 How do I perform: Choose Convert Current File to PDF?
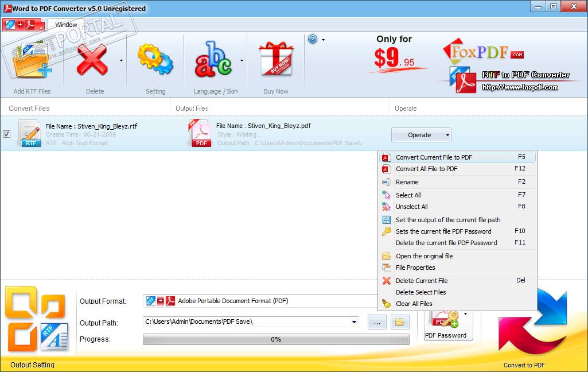pyautogui.click(x=458, y=157)
